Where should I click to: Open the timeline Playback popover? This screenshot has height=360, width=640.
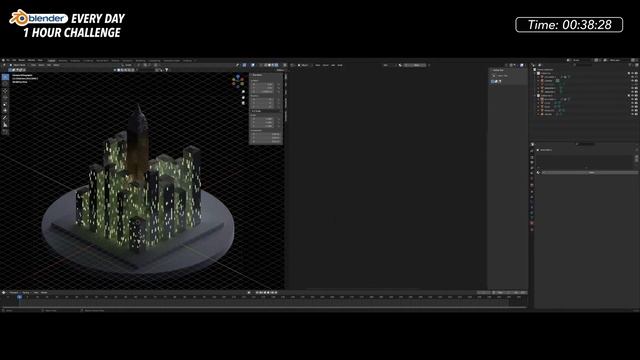13,292
